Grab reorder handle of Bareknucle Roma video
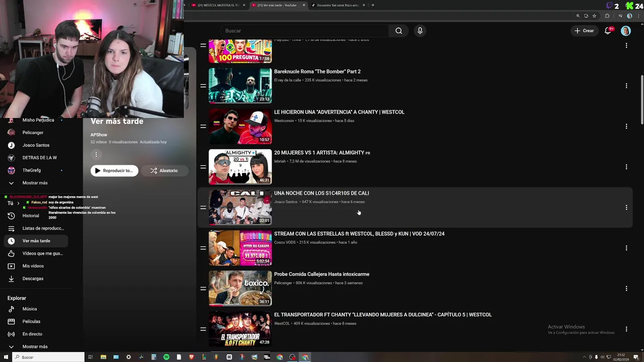644x362 pixels. tap(203, 85)
